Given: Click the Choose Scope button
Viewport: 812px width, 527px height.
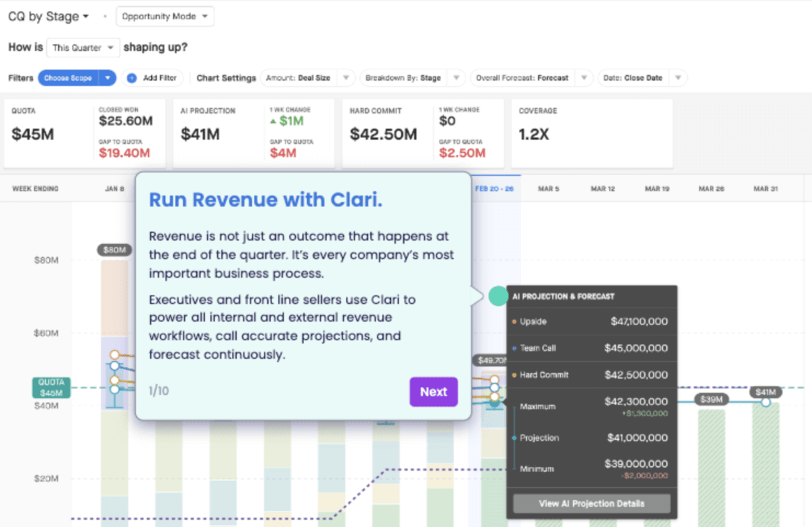Looking at the screenshot, I should point(68,78).
